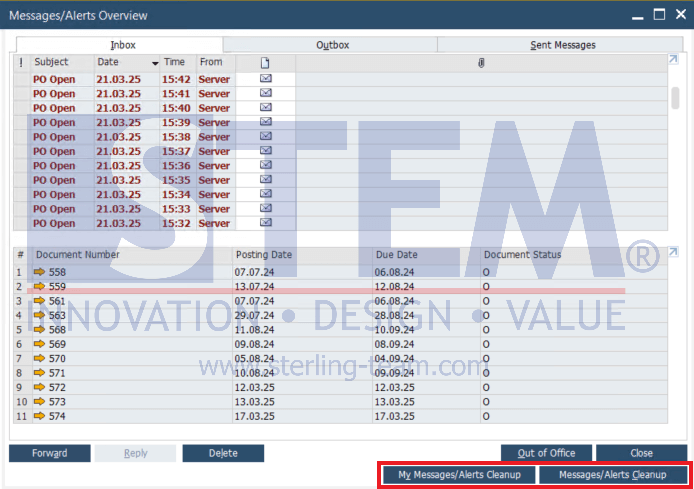
Task: Open the Sent Messages tab
Action: tap(562, 45)
